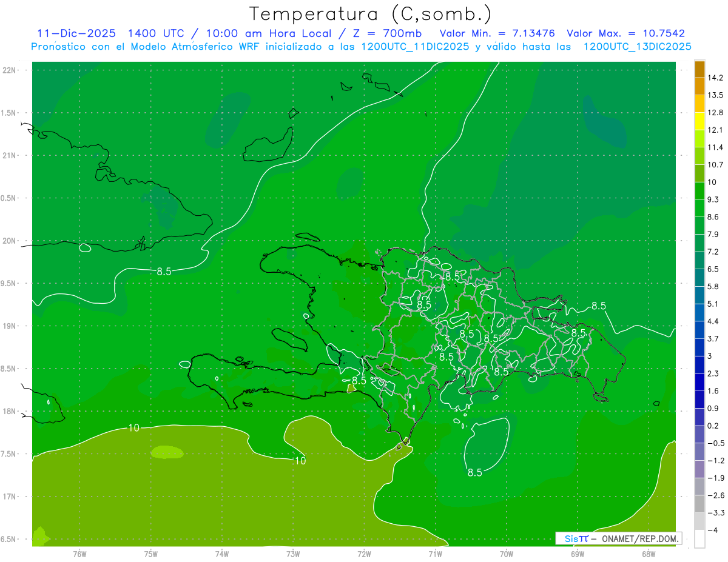
Task: Click the '74W' longitude axis label
Action: pyautogui.click(x=222, y=554)
